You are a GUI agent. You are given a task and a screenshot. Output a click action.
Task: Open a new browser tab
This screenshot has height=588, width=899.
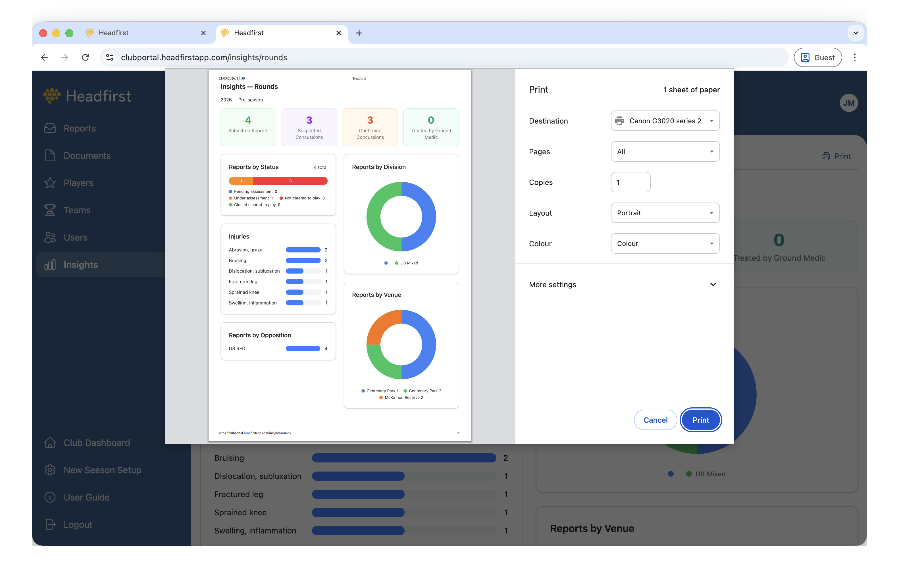pos(359,33)
